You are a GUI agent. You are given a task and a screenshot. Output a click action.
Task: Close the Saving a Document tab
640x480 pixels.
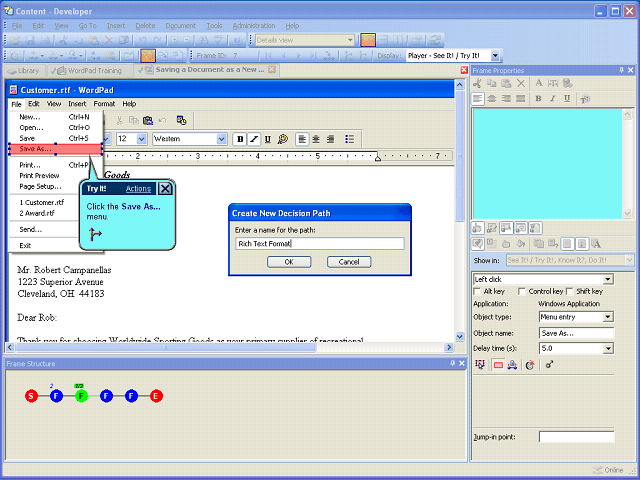[272, 69]
